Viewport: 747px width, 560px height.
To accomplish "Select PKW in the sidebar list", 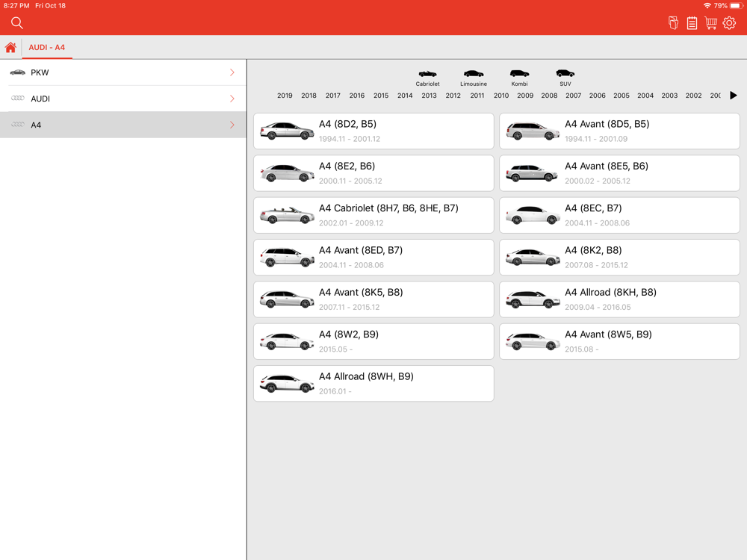I will click(123, 72).
